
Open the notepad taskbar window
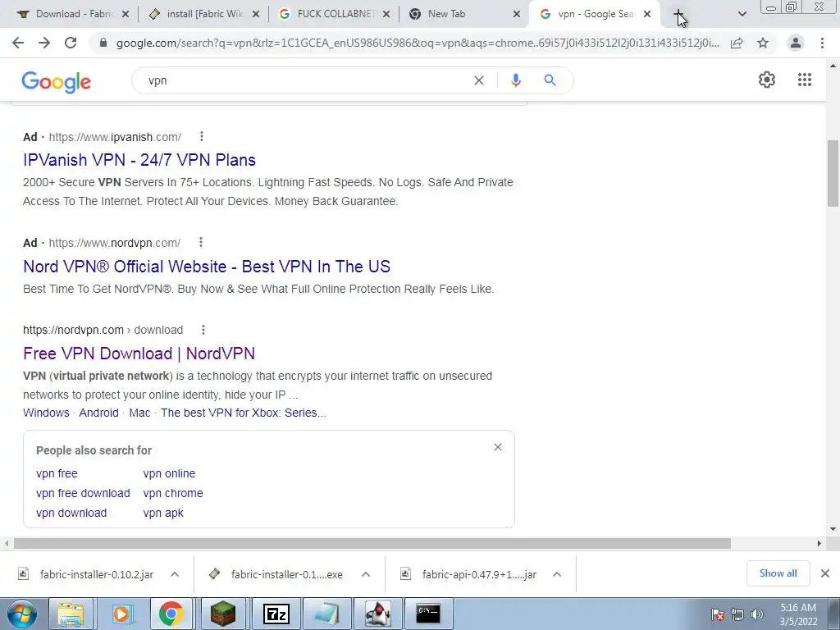[326, 614]
